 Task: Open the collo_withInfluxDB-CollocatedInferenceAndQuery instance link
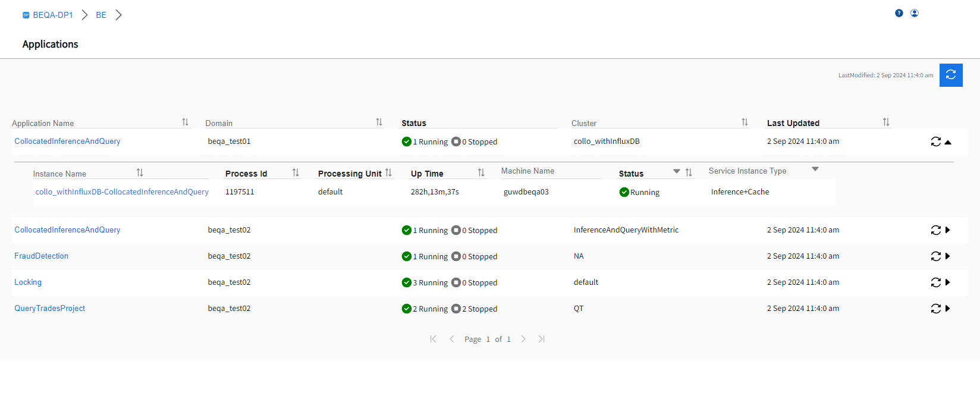pyautogui.click(x=122, y=192)
